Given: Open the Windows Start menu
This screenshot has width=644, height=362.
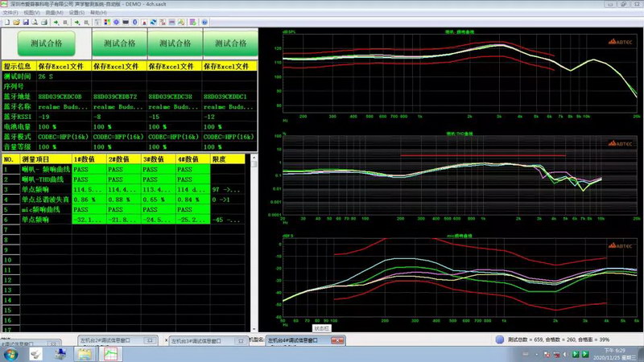Looking at the screenshot, I should coord(10,354).
